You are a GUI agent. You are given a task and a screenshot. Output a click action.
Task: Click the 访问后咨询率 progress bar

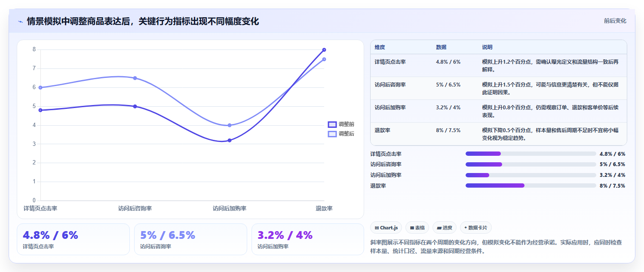(531, 164)
